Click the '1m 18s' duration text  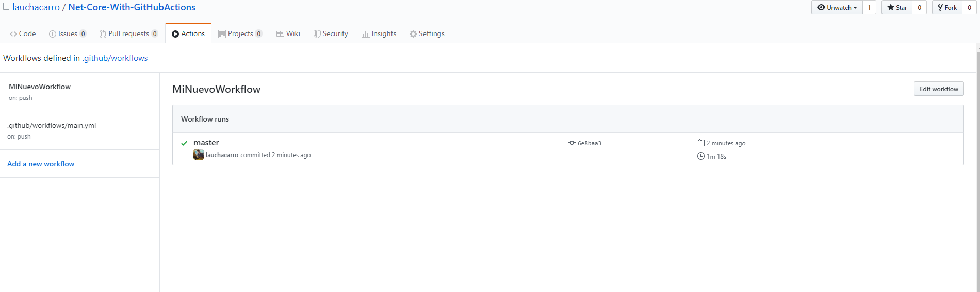click(x=716, y=157)
